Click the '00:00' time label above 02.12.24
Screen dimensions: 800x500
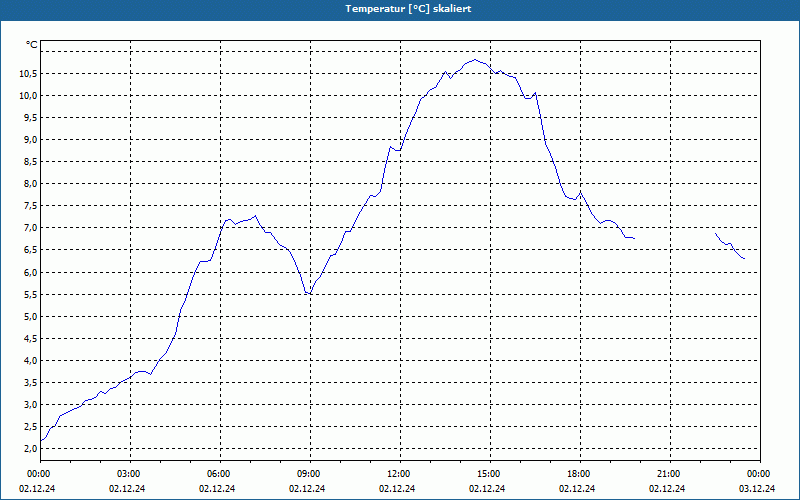pyautogui.click(x=39, y=474)
